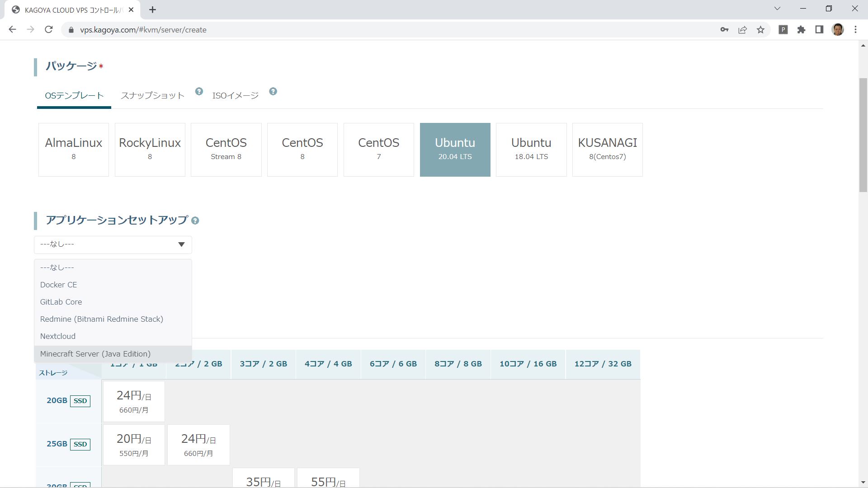The height and width of the screenshot is (488, 868).
Task: Click the bookmark star in the address bar
Action: click(761, 29)
